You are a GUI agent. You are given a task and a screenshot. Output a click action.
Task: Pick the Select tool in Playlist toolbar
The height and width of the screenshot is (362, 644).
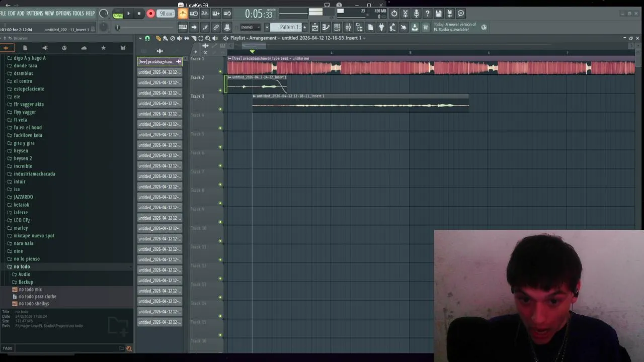201,38
